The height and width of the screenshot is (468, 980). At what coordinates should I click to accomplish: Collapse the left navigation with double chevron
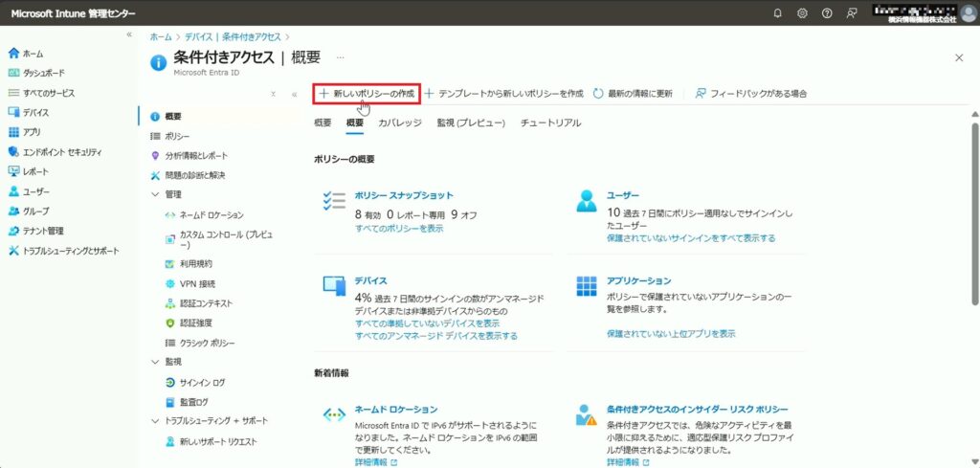(129, 34)
